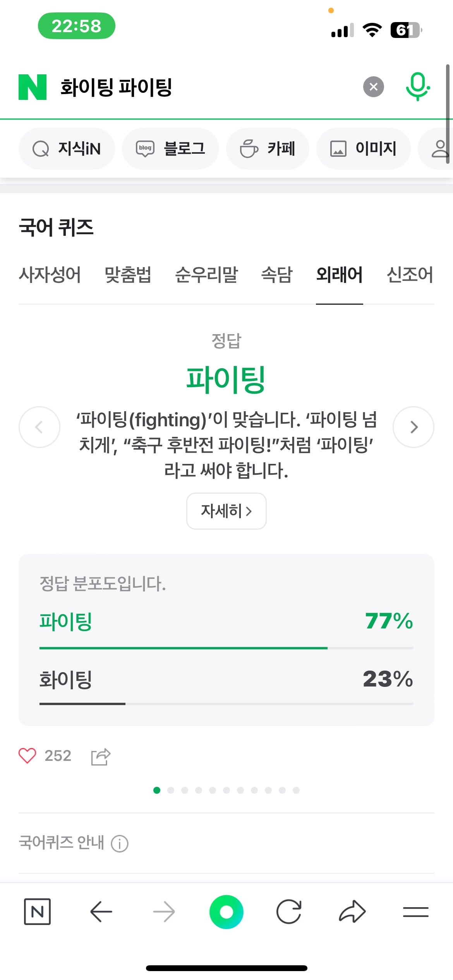This screenshot has height=980, width=453.
Task: Open the 지식iN search category
Action: pyautogui.click(x=67, y=149)
